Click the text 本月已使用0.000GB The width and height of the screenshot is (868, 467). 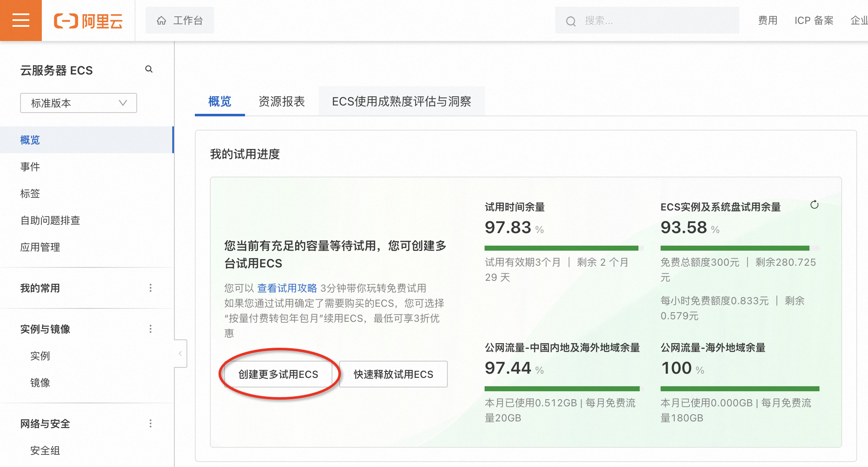click(x=707, y=403)
